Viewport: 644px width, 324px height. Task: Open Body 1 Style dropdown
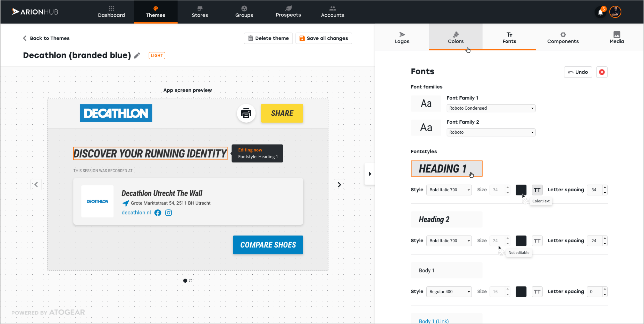pyautogui.click(x=449, y=292)
